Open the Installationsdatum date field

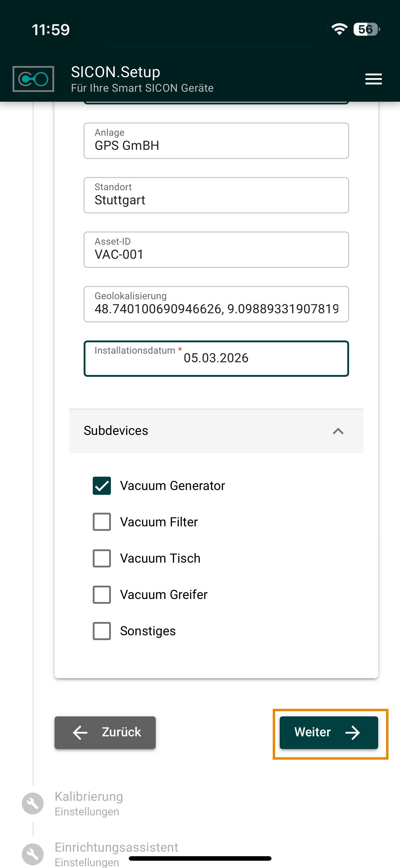coord(216,358)
